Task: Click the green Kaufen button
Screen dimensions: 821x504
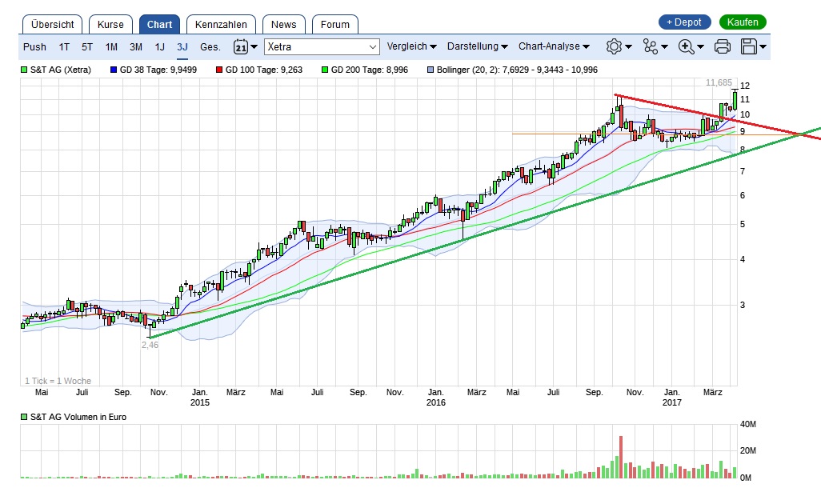Action: 743,22
